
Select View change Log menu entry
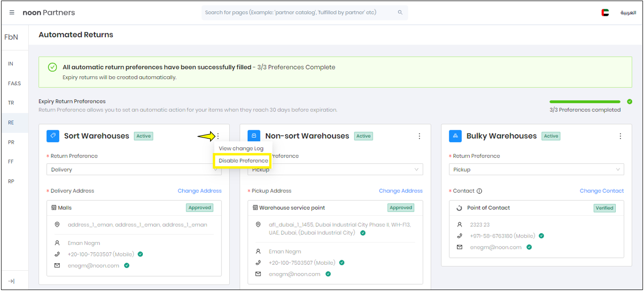241,148
